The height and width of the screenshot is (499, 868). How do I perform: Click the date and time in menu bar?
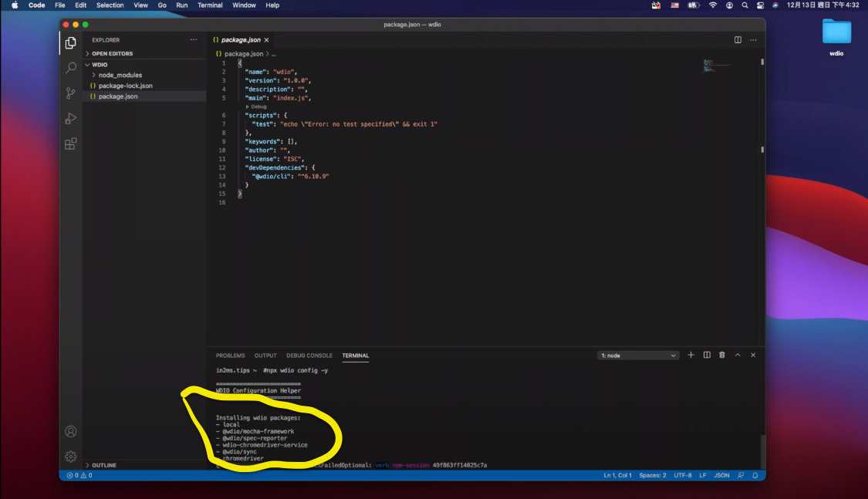pos(823,5)
